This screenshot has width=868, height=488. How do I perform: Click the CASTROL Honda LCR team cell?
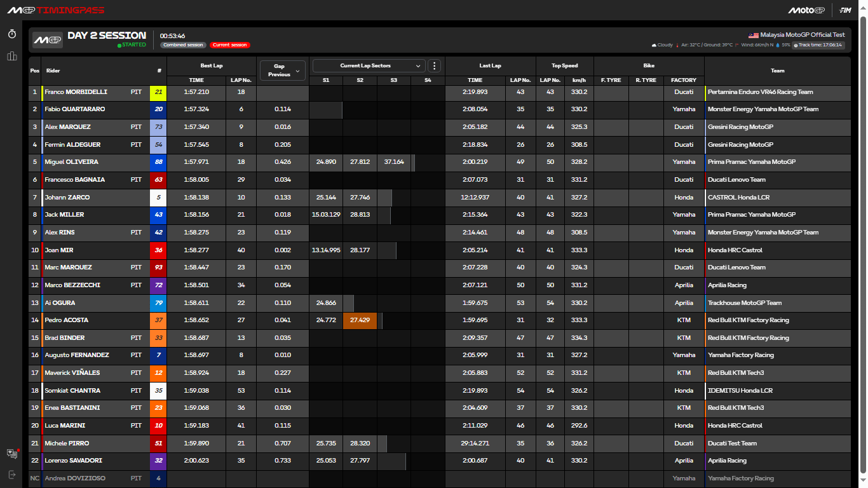tap(778, 198)
